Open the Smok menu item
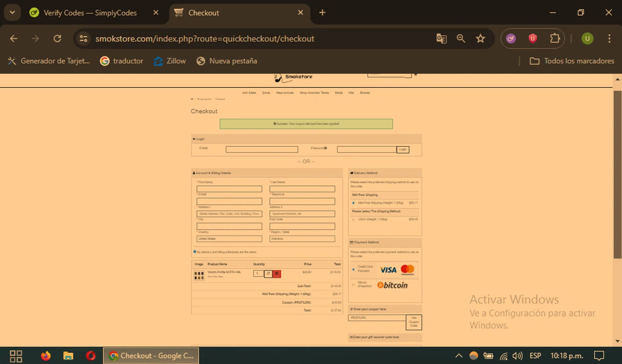The height and width of the screenshot is (364, 622). click(266, 93)
